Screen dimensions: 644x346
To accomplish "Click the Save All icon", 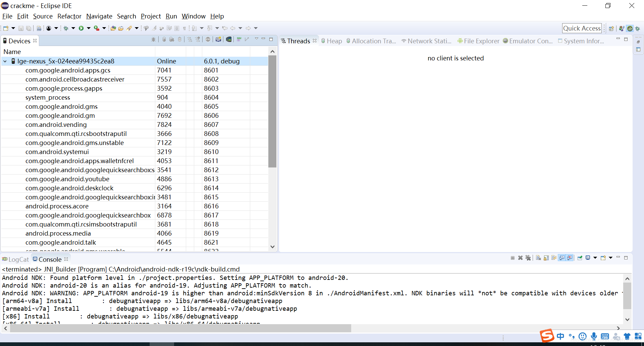I will 29,28.
